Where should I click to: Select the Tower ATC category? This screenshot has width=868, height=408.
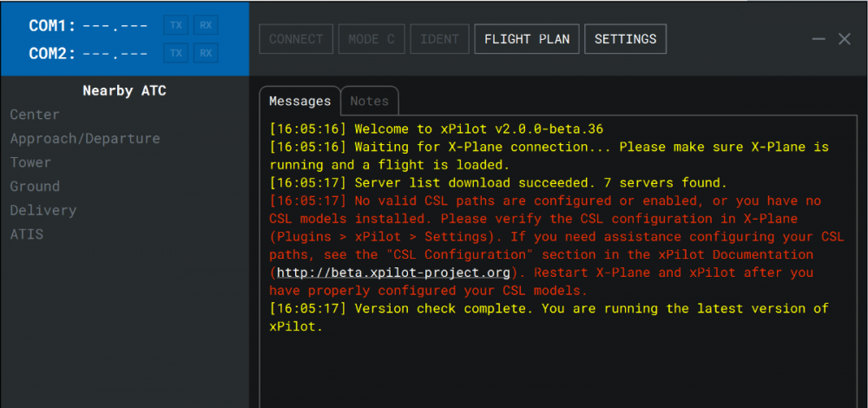[30, 162]
